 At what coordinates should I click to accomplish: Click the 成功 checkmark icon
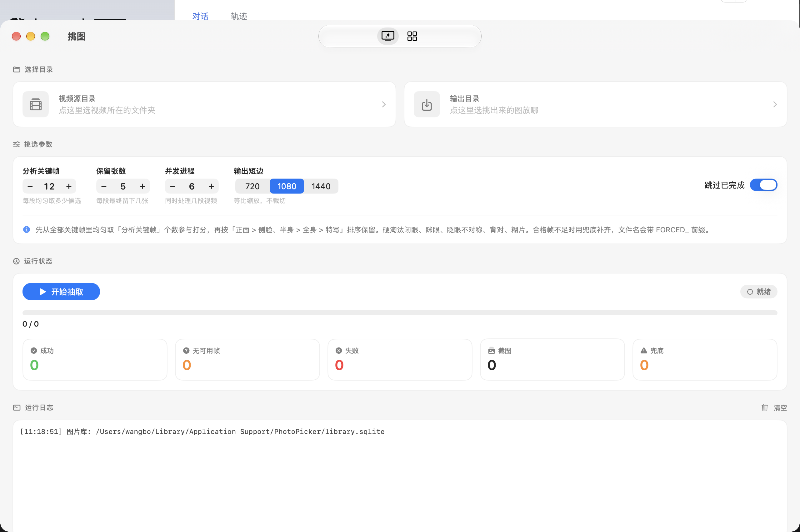pos(34,351)
